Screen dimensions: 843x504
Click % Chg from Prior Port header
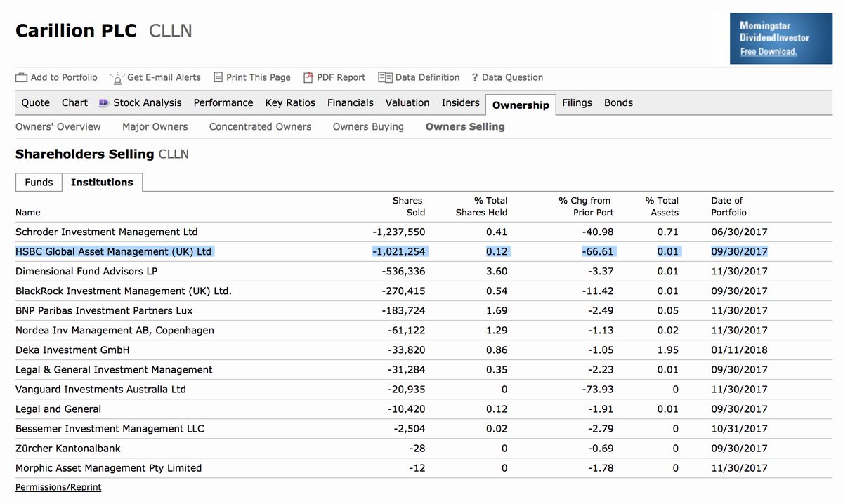tap(585, 206)
